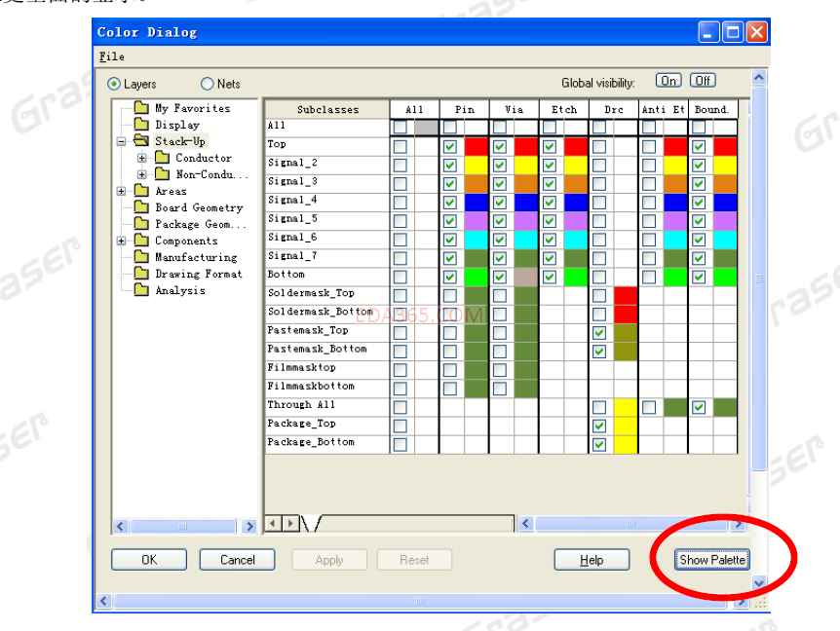Select the Components folder
Screen dimensions: 840x631
tap(175, 241)
